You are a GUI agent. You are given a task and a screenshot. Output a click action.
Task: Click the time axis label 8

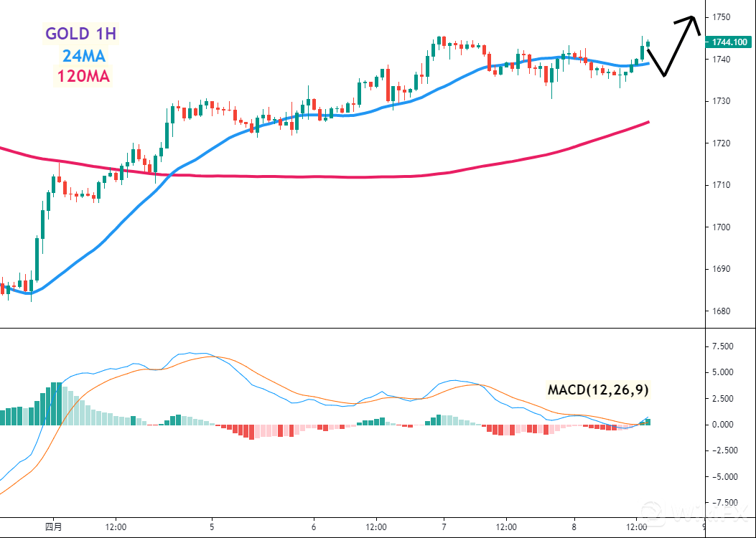click(x=574, y=527)
